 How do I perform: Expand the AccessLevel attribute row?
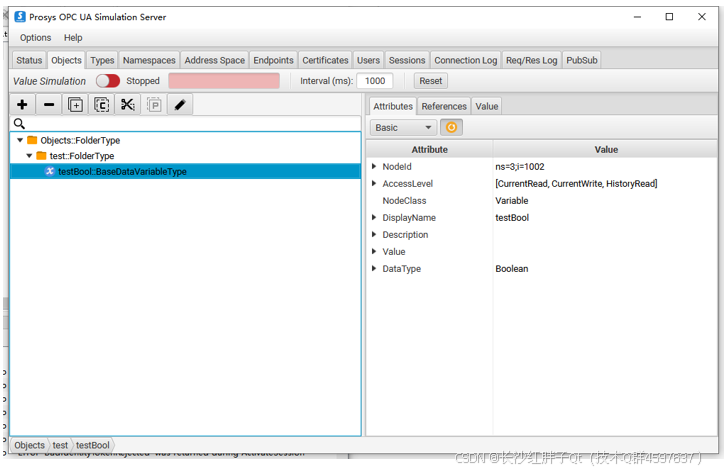click(374, 184)
